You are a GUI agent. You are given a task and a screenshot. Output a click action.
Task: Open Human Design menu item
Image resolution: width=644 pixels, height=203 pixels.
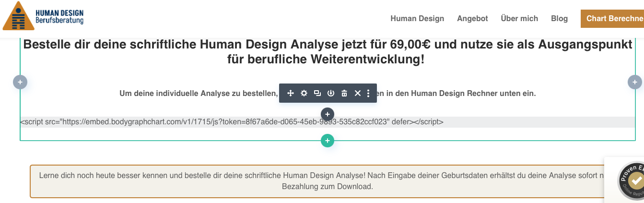(x=417, y=19)
